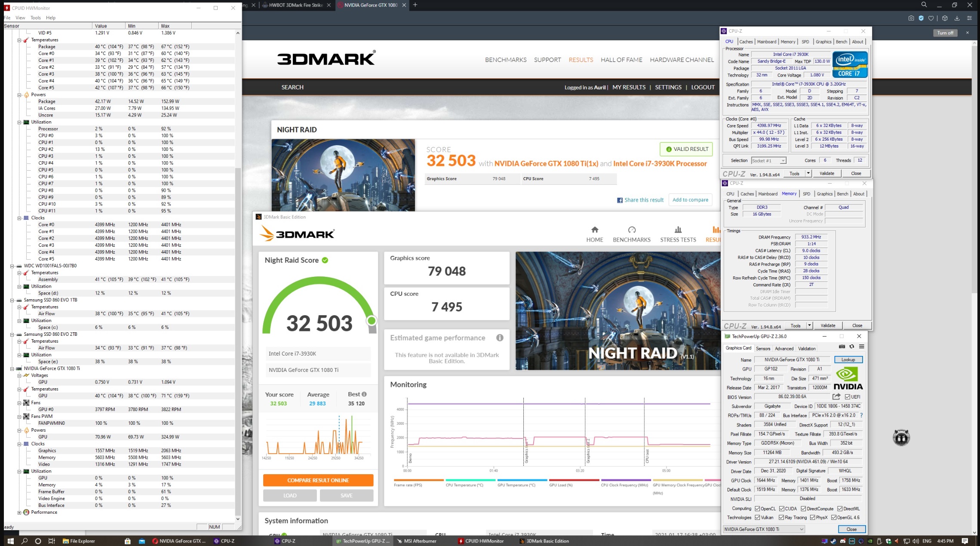Open 3DMark Benchmarks gauge icon

(x=632, y=230)
